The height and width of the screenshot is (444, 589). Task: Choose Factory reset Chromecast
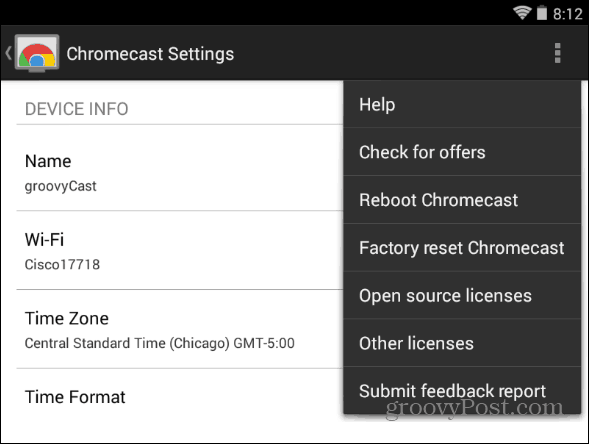pos(462,248)
